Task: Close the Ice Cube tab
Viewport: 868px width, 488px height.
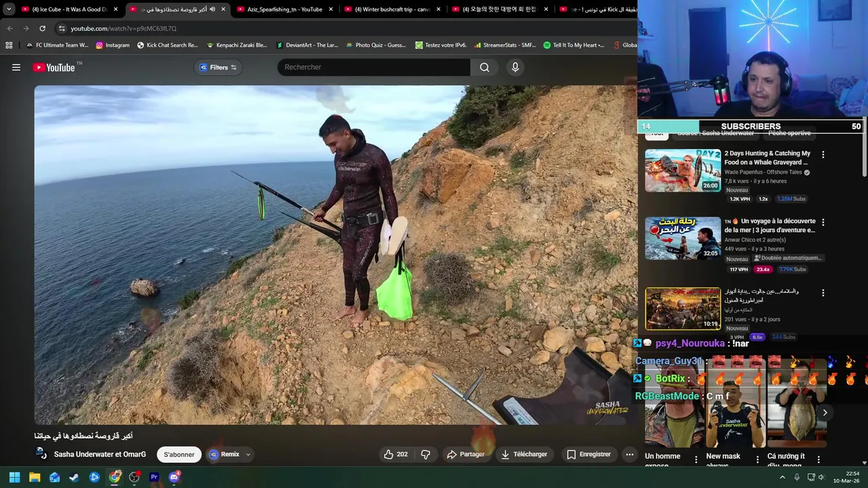Action: (116, 9)
